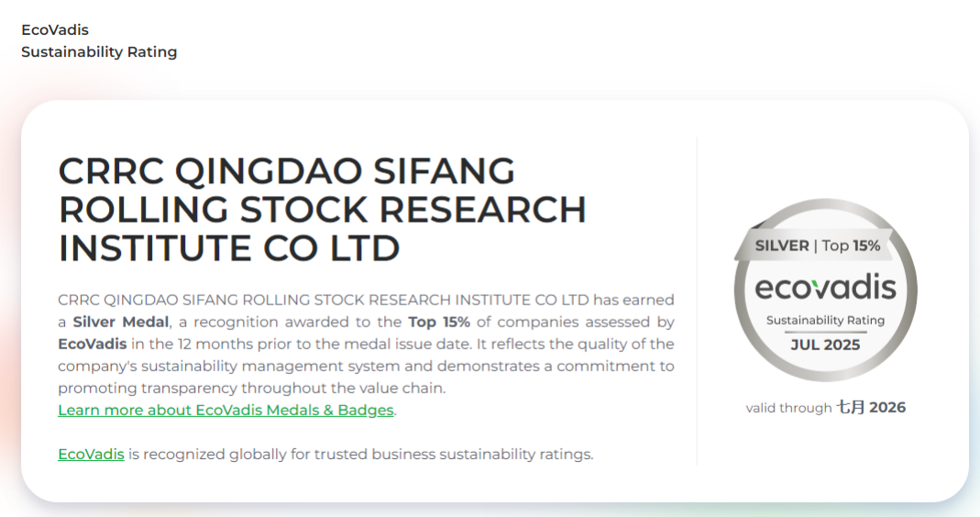This screenshot has width=980, height=517.
Task: Click the silver EcoVadis medal badge
Action: coord(824,291)
